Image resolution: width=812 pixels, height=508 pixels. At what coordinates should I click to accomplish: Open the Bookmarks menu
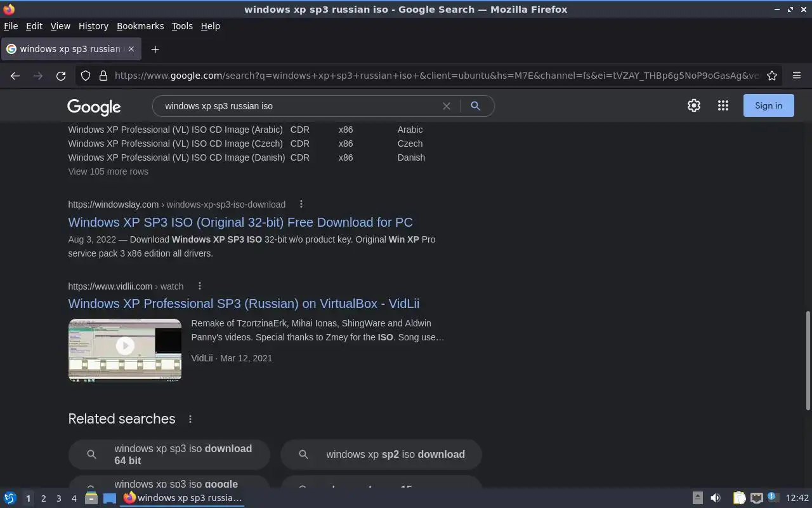pyautogui.click(x=140, y=26)
